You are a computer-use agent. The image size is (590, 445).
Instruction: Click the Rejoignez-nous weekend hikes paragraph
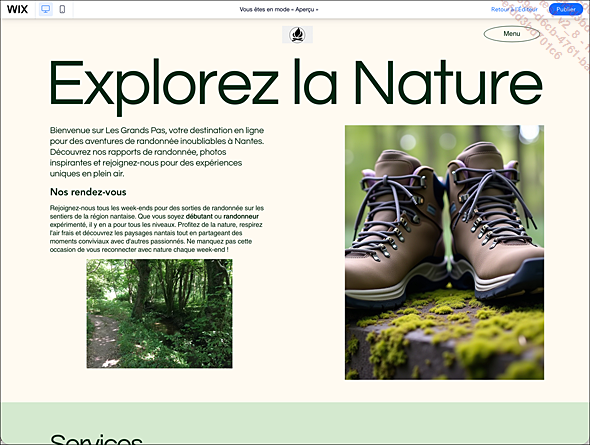point(157,229)
